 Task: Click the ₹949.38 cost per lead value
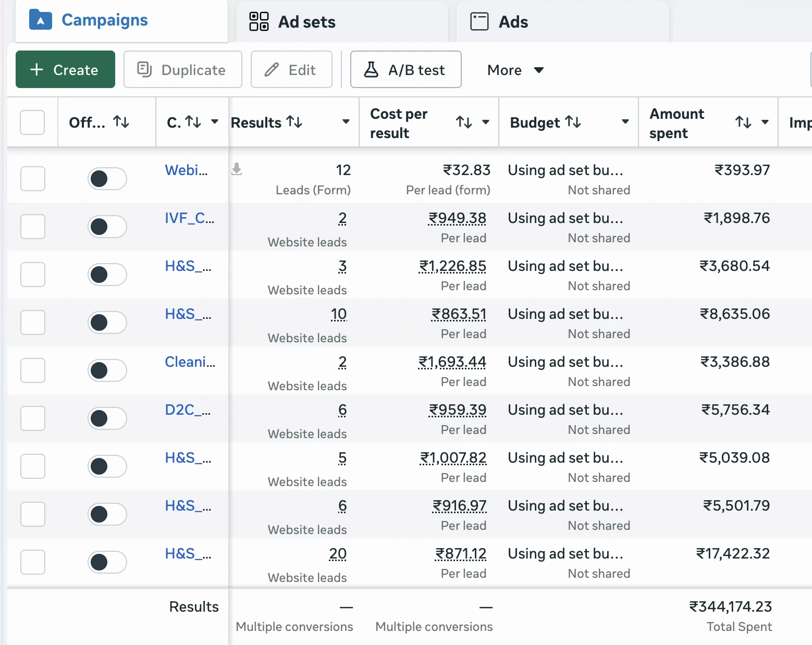[x=457, y=218]
